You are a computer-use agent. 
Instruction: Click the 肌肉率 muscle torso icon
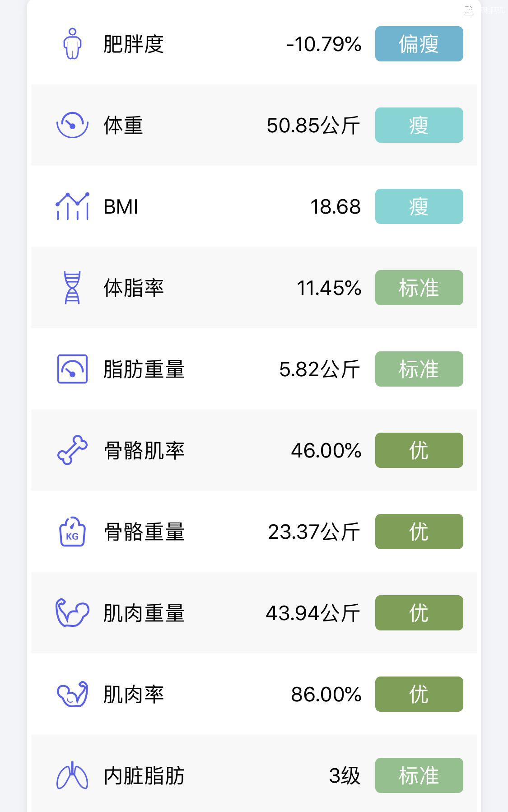pos(72,694)
